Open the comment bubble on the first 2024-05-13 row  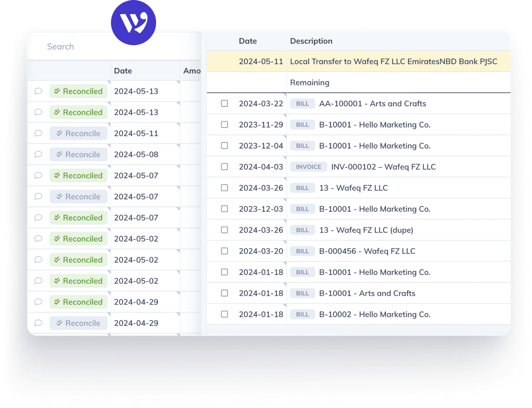click(x=38, y=91)
